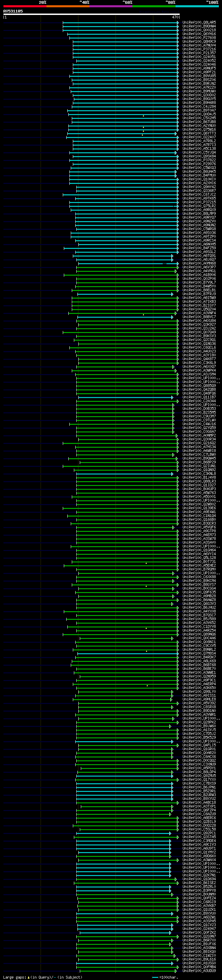Click the UniRef100_A5V392 label
This screenshot has width=222, height=980.
pos(199,703)
